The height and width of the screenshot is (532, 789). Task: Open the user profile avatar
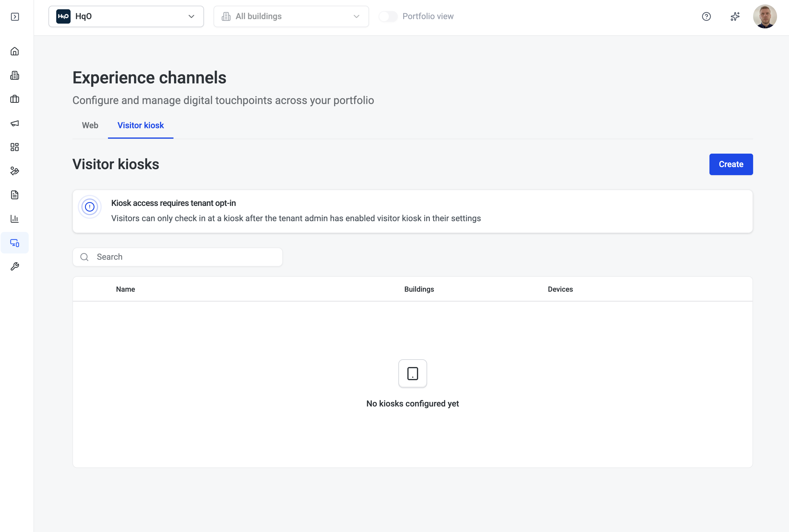(764, 16)
